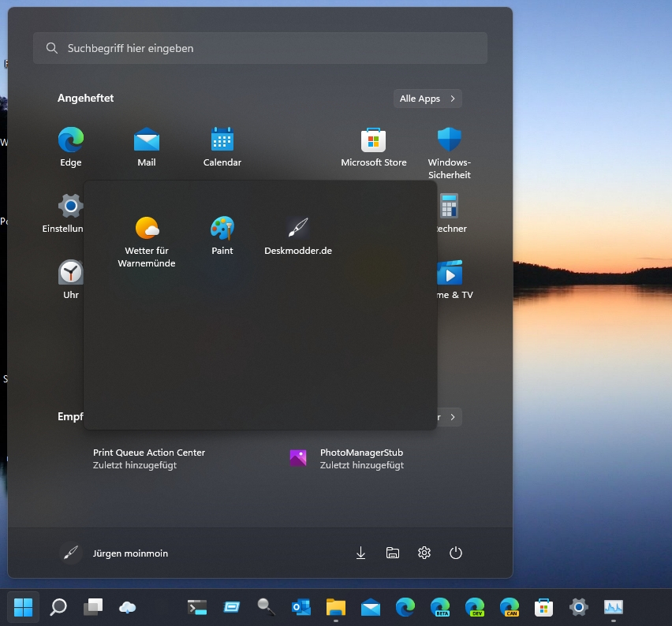Viewport: 672px width, 626px height.
Task: Click the Angeheftet heading text
Action: [86, 98]
